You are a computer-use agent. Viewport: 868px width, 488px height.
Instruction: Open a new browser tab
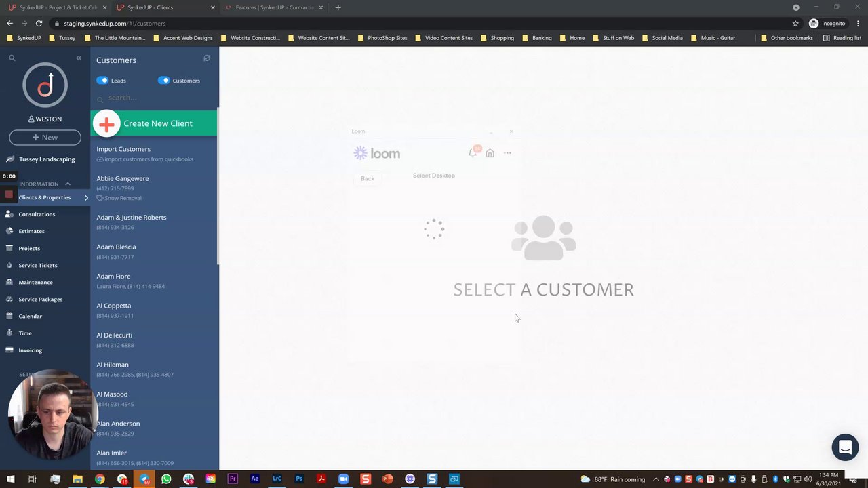338,7
